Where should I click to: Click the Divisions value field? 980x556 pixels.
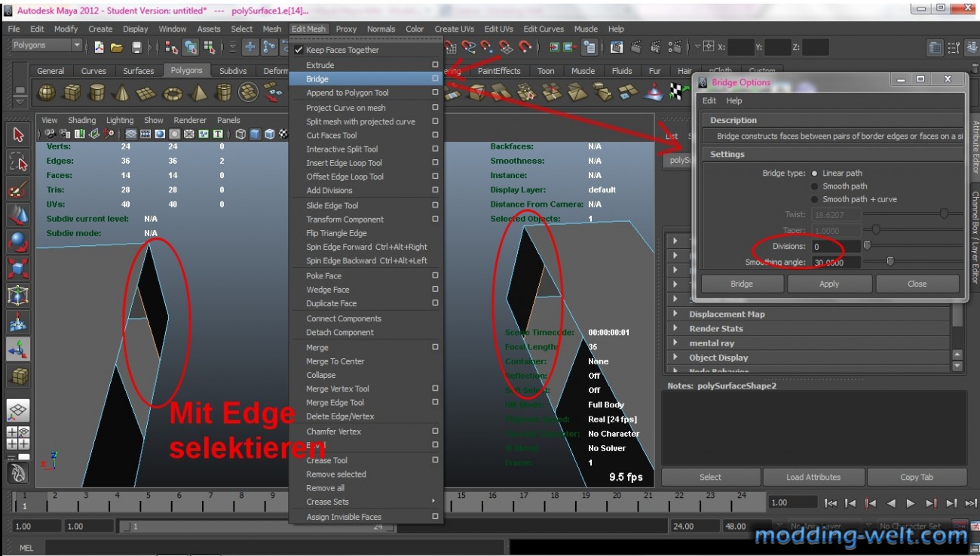click(835, 247)
